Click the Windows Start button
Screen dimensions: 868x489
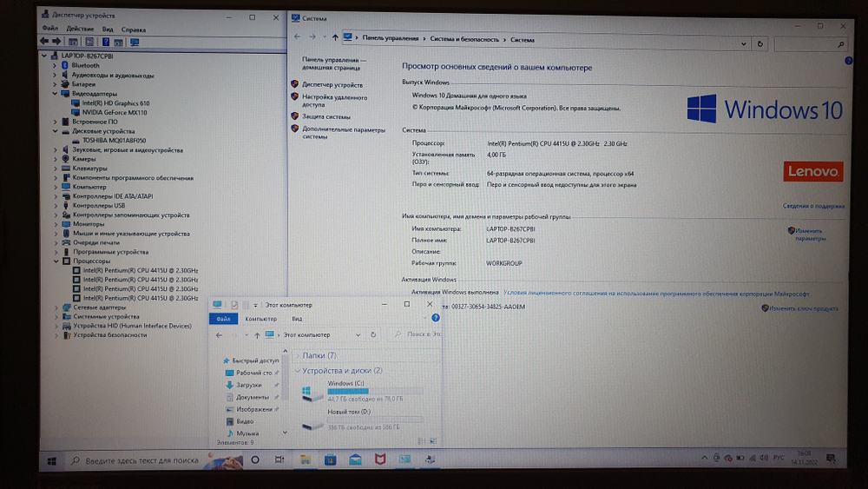[52, 460]
